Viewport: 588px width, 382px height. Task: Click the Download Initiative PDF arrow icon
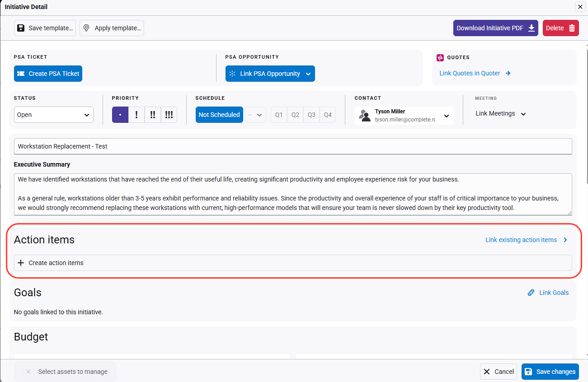pos(531,28)
